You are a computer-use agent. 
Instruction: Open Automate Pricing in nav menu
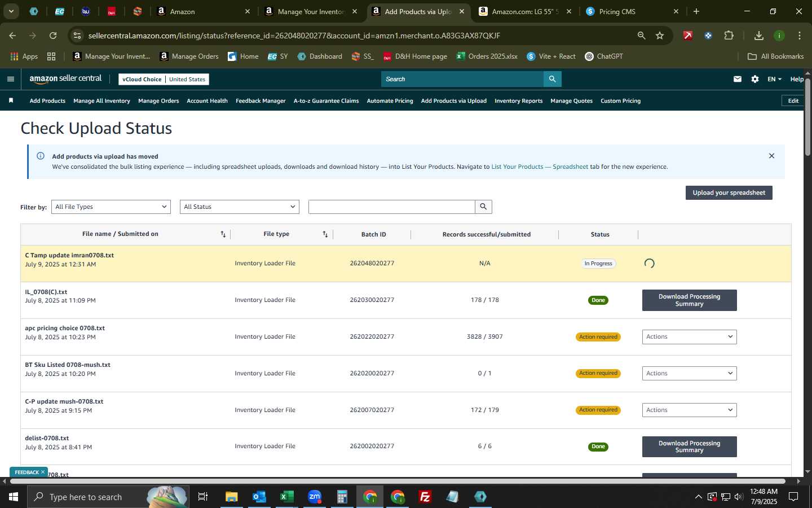click(390, 100)
